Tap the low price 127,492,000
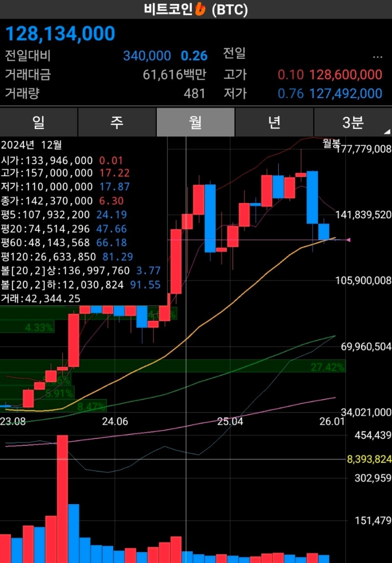 (346, 94)
